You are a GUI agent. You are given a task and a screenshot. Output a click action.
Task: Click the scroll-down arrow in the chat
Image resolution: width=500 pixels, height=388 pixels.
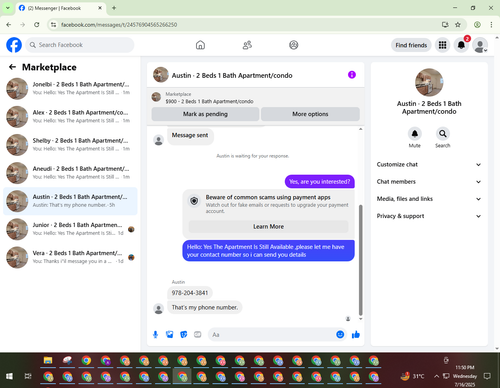(x=360, y=319)
